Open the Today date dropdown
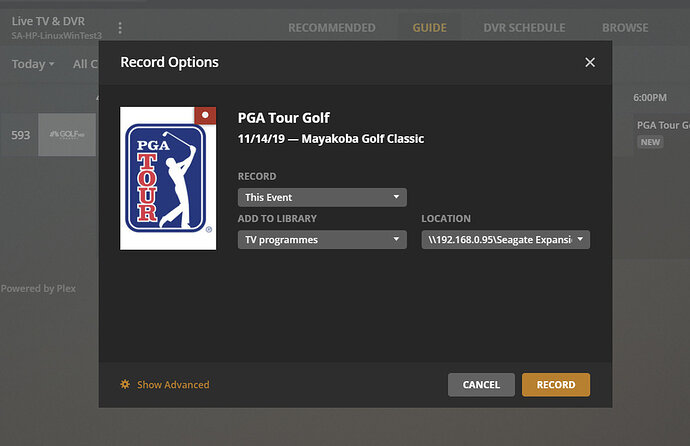The height and width of the screenshot is (446, 690). click(33, 64)
